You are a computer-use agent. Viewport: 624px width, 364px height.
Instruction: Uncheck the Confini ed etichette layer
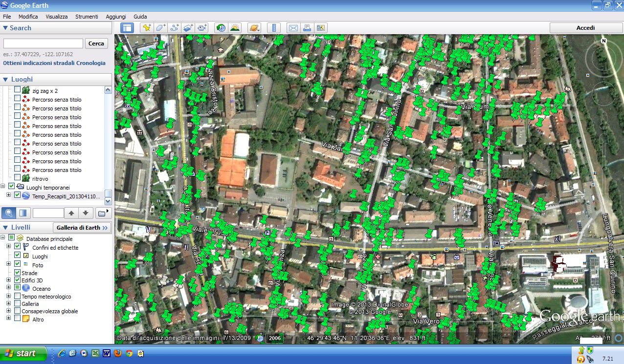click(18, 247)
